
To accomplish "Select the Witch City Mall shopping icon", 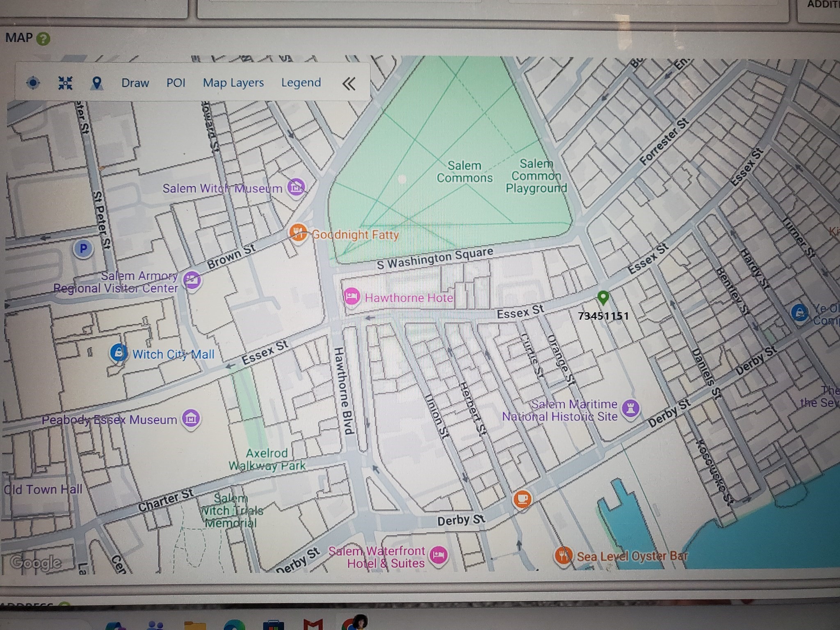I will pos(118,353).
